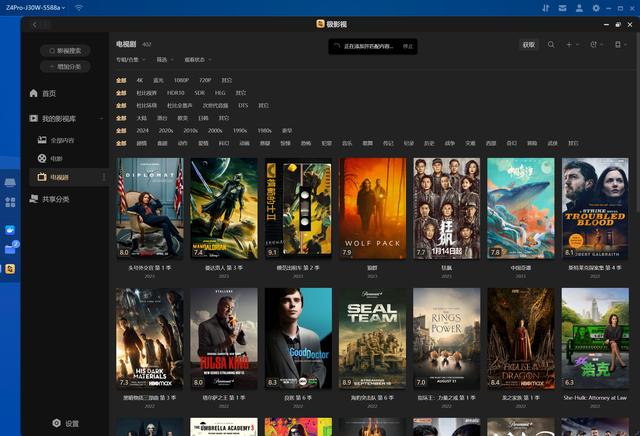Open the blue cloud app in left dock
Screen dimensions: 640x436
pos(10,230)
